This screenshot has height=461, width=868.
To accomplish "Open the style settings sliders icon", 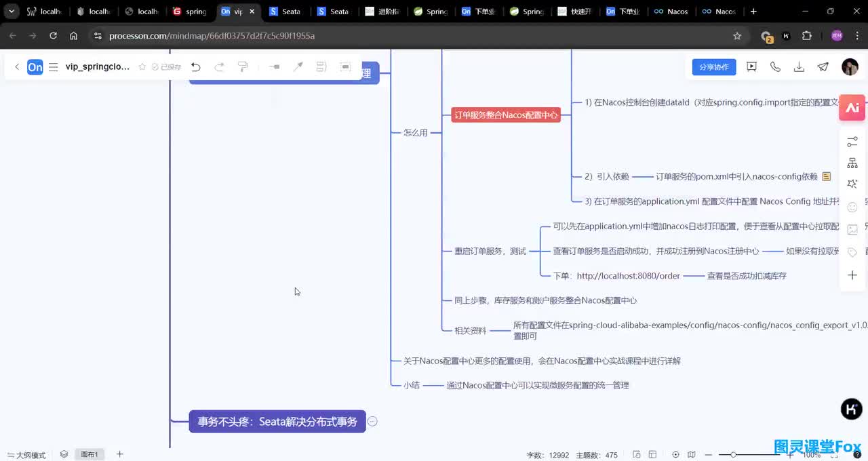I will pos(852,142).
